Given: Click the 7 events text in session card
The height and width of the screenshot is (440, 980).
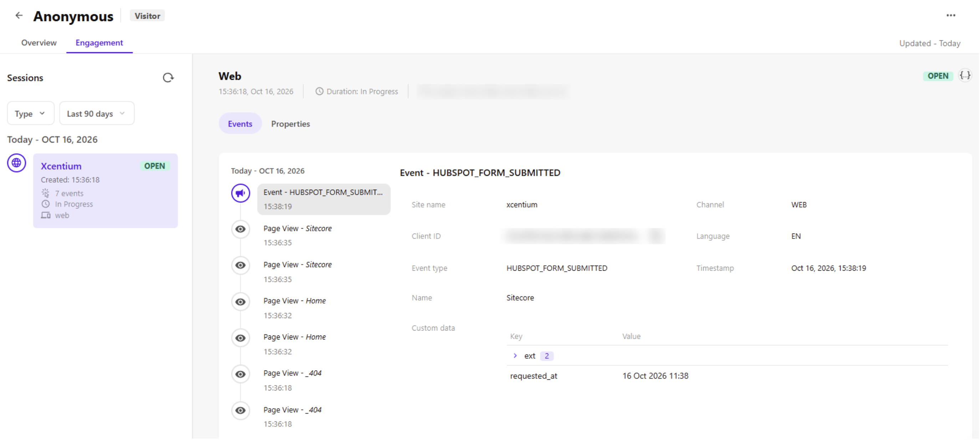Looking at the screenshot, I should pyautogui.click(x=69, y=194).
